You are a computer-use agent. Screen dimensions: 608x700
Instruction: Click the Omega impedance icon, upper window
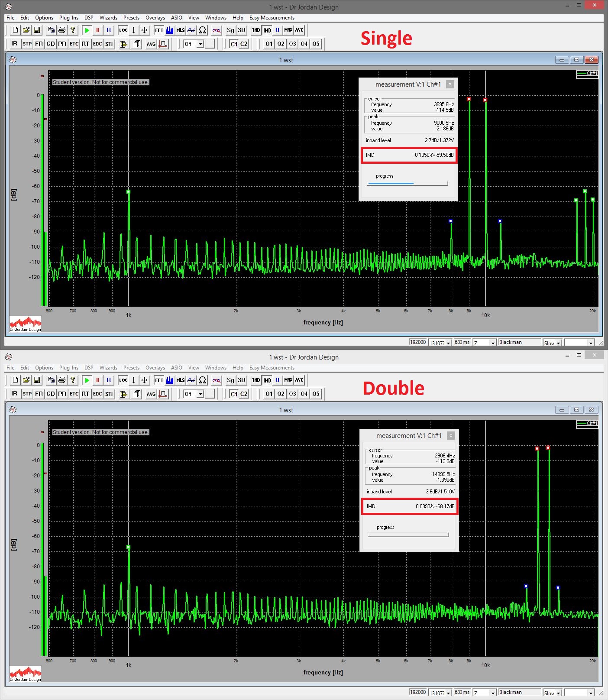pos(202,30)
